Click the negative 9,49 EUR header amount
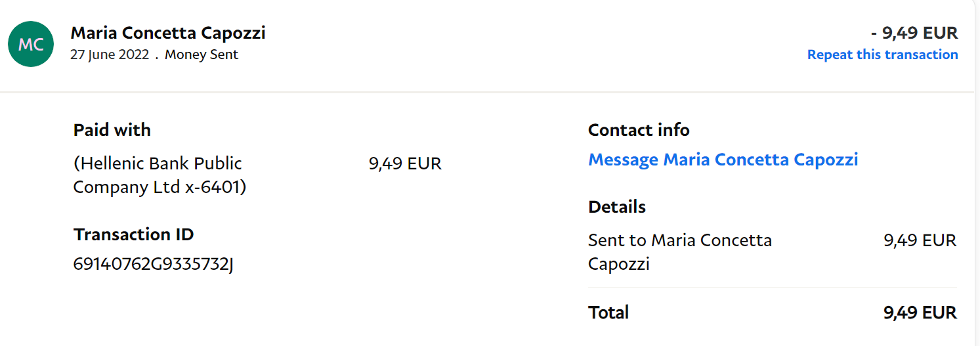Image resolution: width=980 pixels, height=346 pixels. pos(914,33)
